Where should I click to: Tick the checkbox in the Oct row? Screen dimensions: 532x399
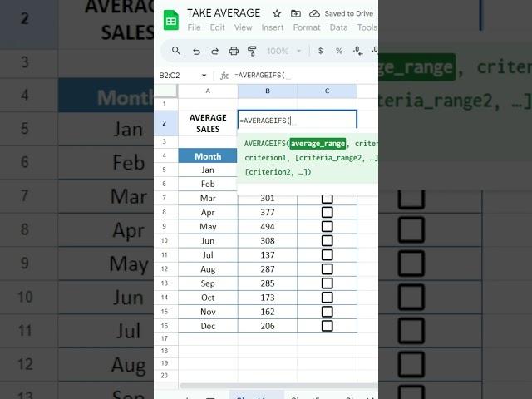tap(327, 298)
